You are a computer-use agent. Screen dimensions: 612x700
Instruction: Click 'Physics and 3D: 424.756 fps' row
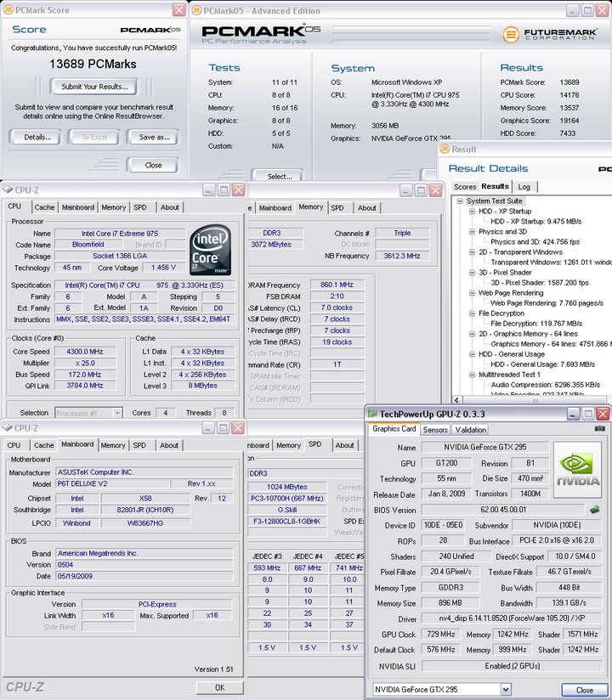535,242
